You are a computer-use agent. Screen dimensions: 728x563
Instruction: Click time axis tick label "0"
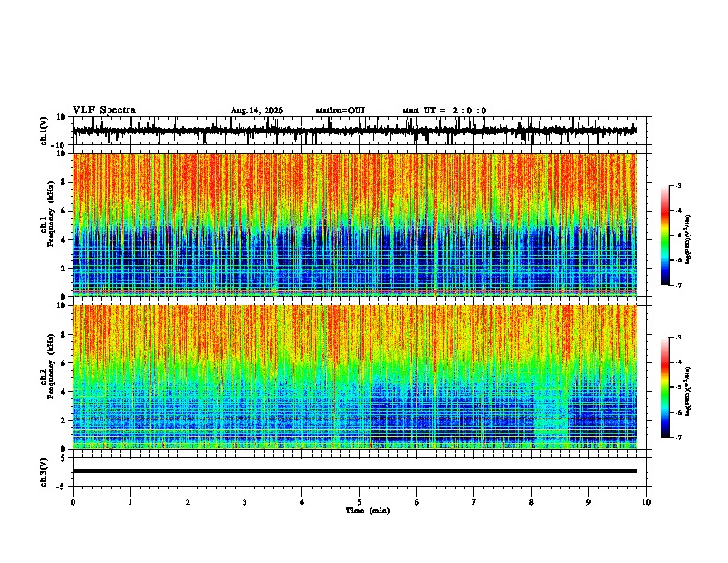(x=73, y=502)
